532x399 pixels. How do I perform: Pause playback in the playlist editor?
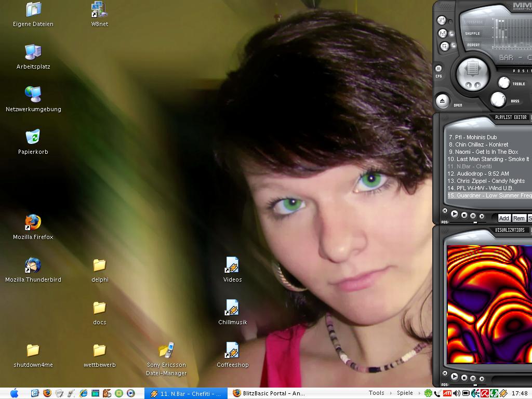473,215
